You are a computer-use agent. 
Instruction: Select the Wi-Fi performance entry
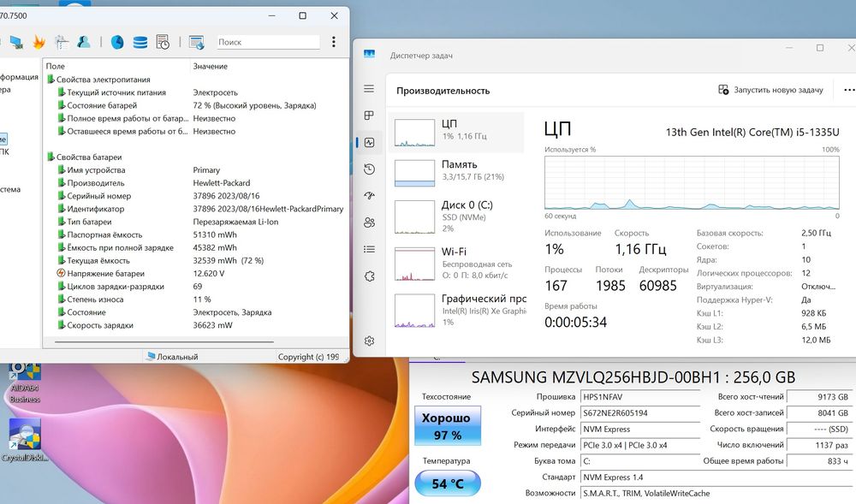click(x=456, y=264)
